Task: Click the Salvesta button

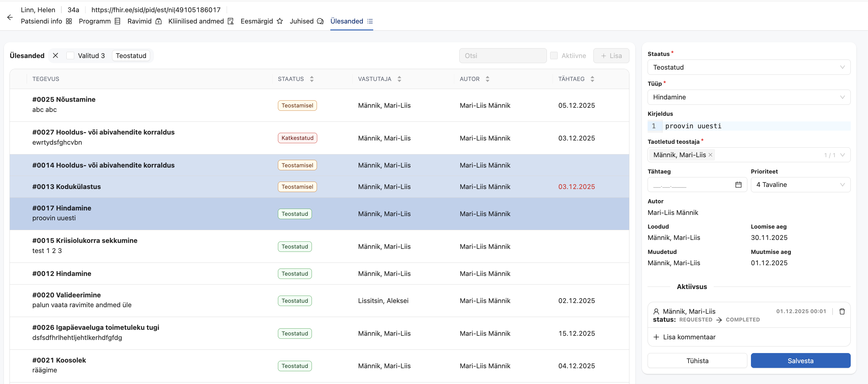Action: [x=800, y=361]
